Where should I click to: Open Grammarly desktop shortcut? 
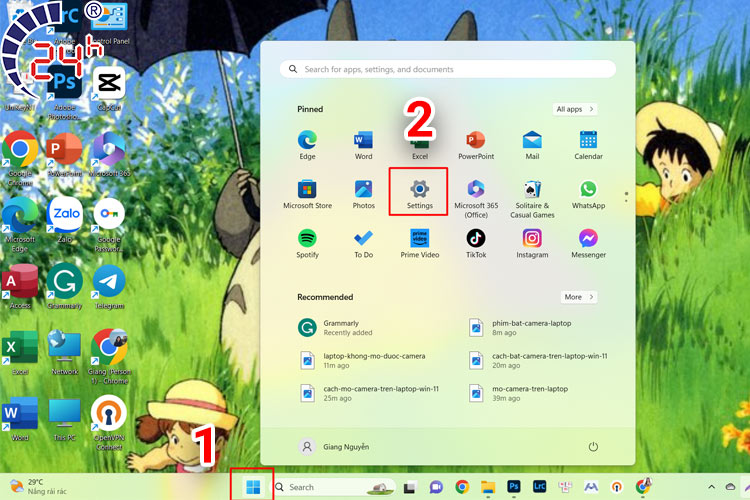(x=65, y=287)
